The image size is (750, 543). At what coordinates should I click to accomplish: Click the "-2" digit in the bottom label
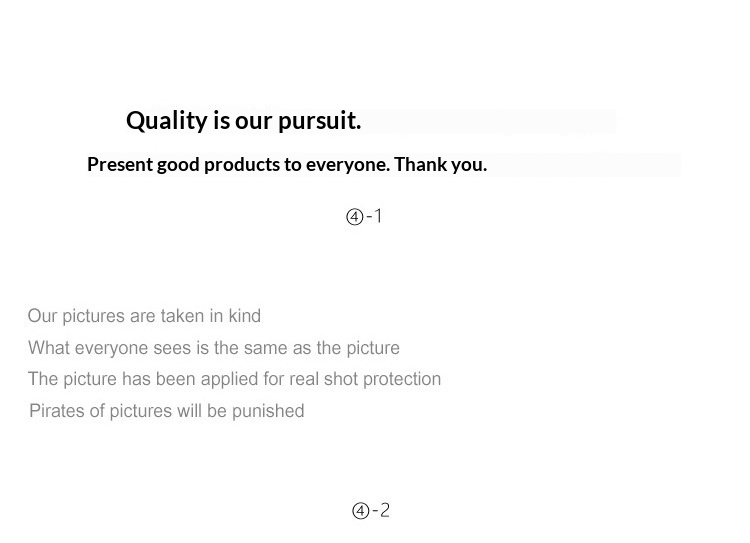[x=381, y=510]
